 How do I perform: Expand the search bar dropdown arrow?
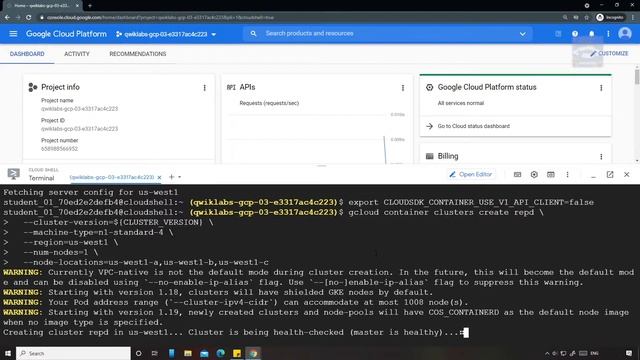click(522, 34)
